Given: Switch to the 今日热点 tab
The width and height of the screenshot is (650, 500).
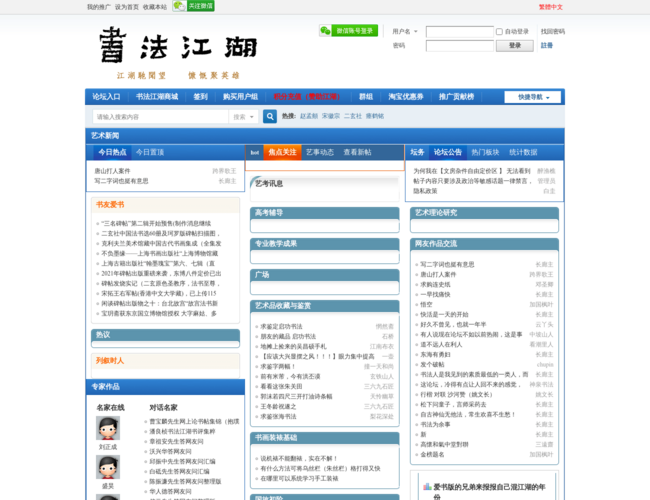Looking at the screenshot, I should click(x=112, y=152).
